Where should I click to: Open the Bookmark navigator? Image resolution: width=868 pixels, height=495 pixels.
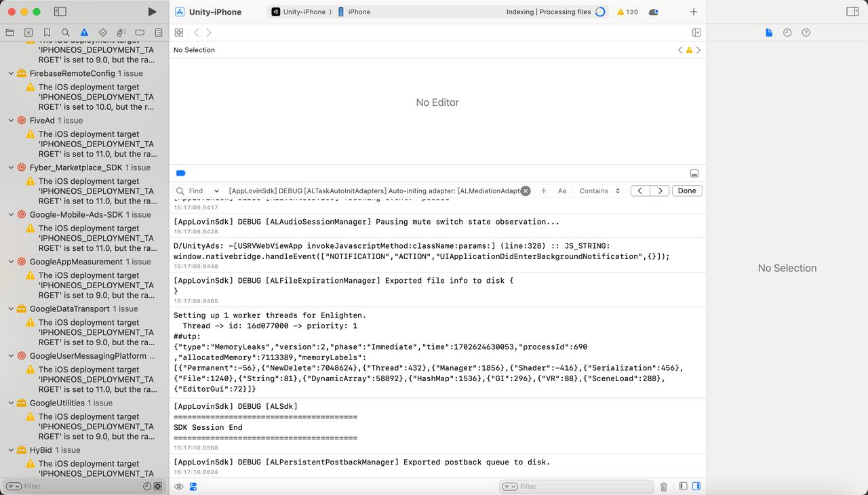[x=47, y=32]
